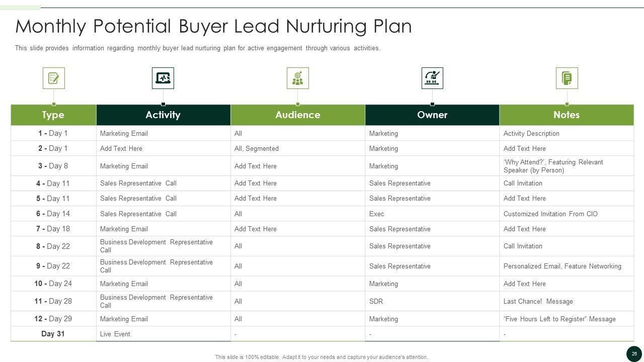The width and height of the screenshot is (644, 362).
Task: Click the slide number 26 badge
Action: coord(634,354)
